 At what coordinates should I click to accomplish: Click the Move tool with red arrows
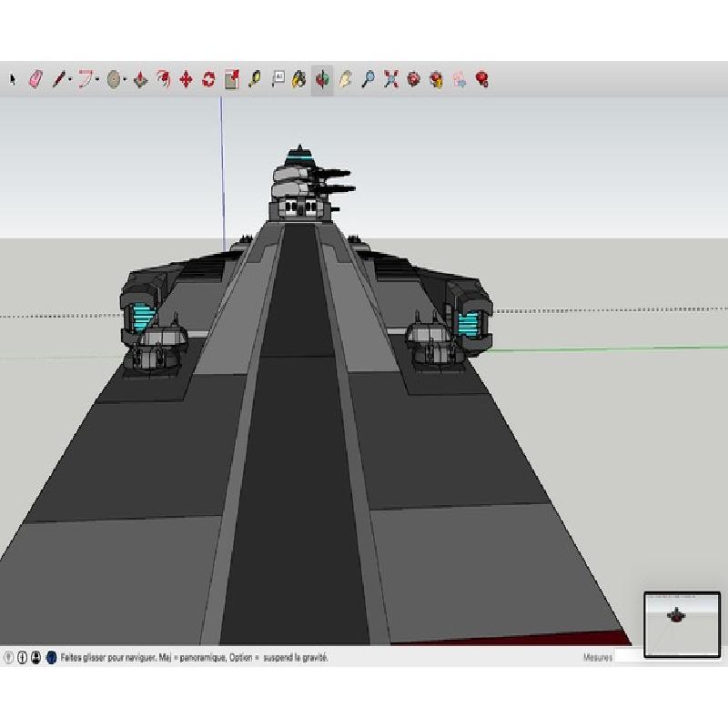tap(186, 80)
